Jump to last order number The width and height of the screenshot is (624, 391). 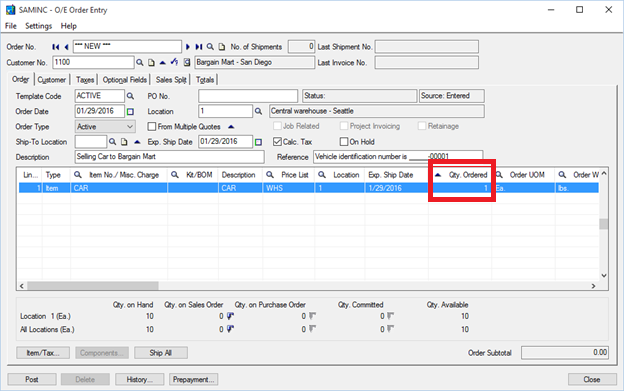click(199, 47)
